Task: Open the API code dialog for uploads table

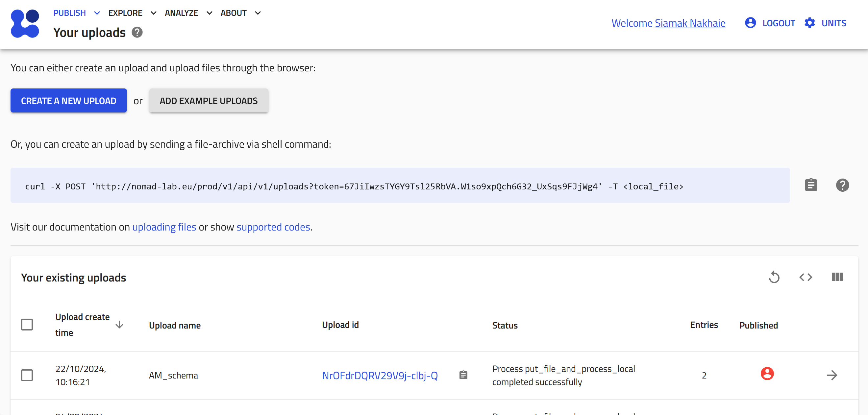Action: click(806, 277)
